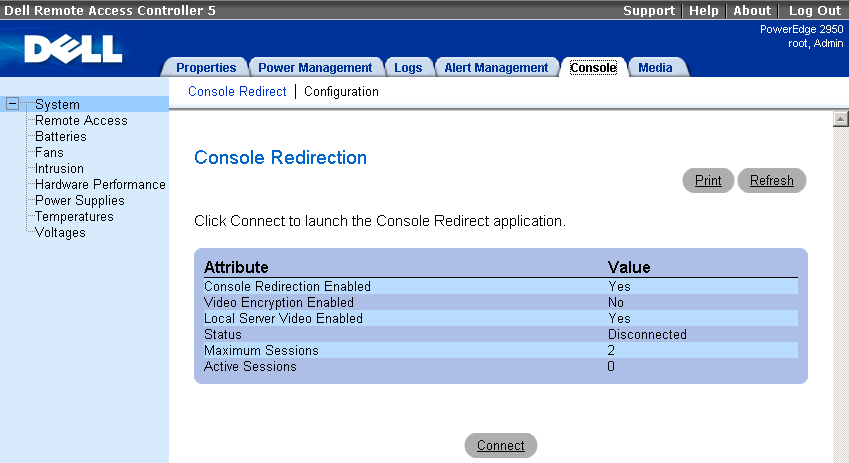Open Batteries in the tree
850x463 pixels.
(60, 136)
